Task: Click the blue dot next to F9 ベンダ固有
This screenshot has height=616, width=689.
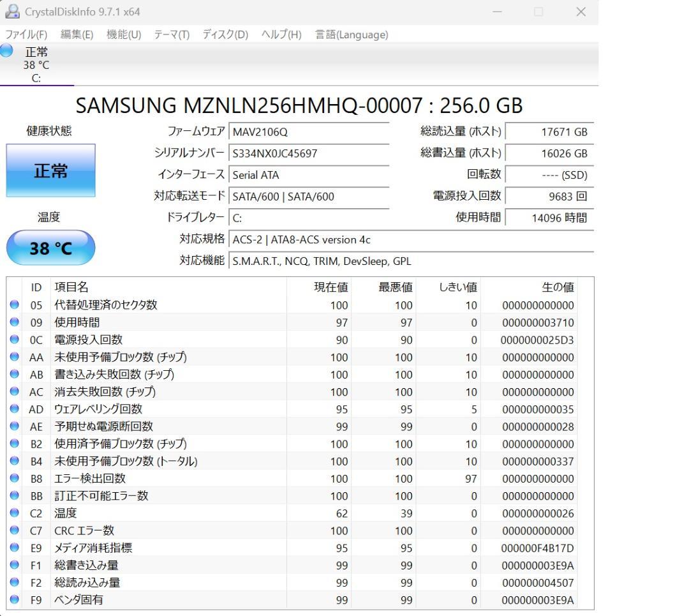Action: (15, 600)
